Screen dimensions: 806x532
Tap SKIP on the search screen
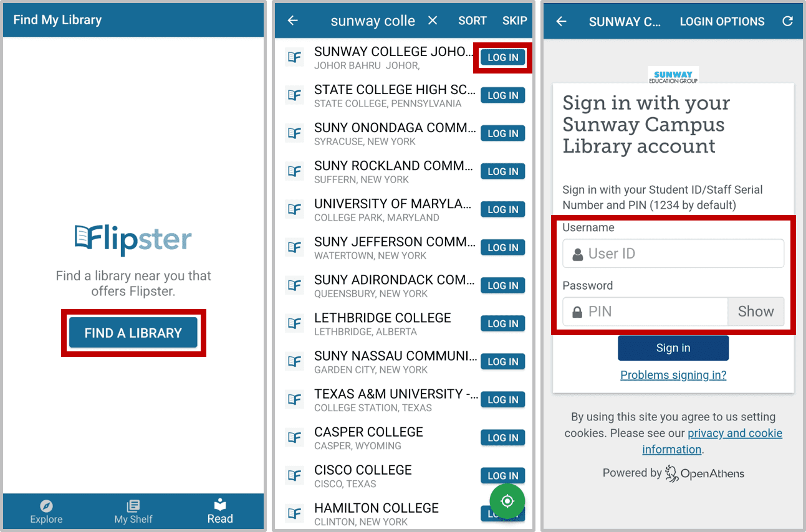[514, 20]
